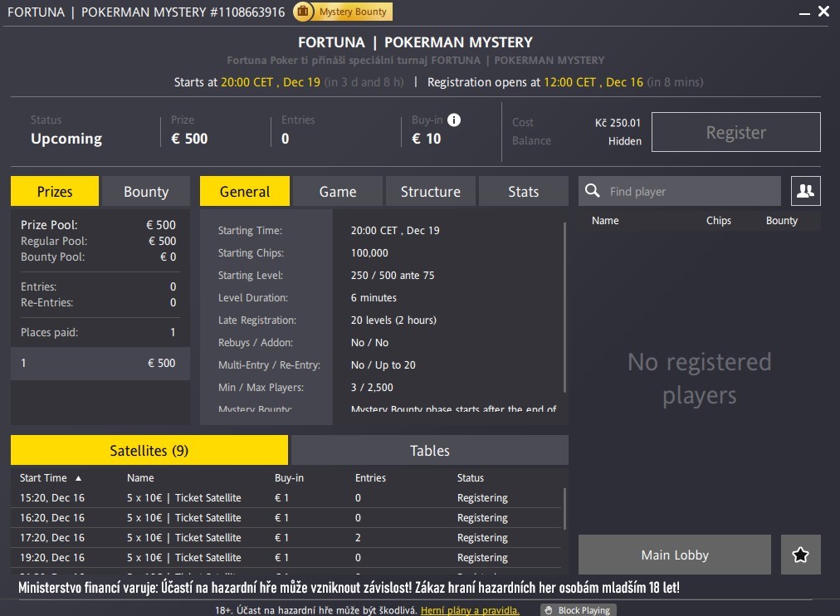The height and width of the screenshot is (616, 840).
Task: Click the Starting Chips 100,000 value
Action: pos(369,253)
